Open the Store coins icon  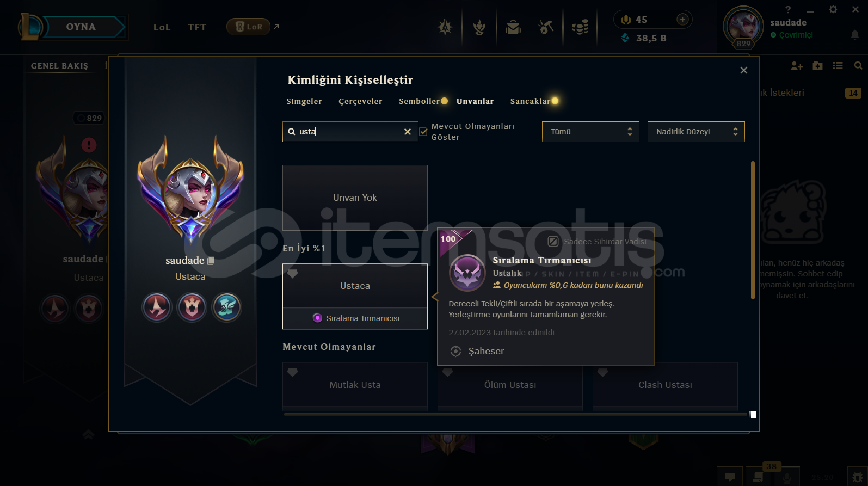point(580,27)
